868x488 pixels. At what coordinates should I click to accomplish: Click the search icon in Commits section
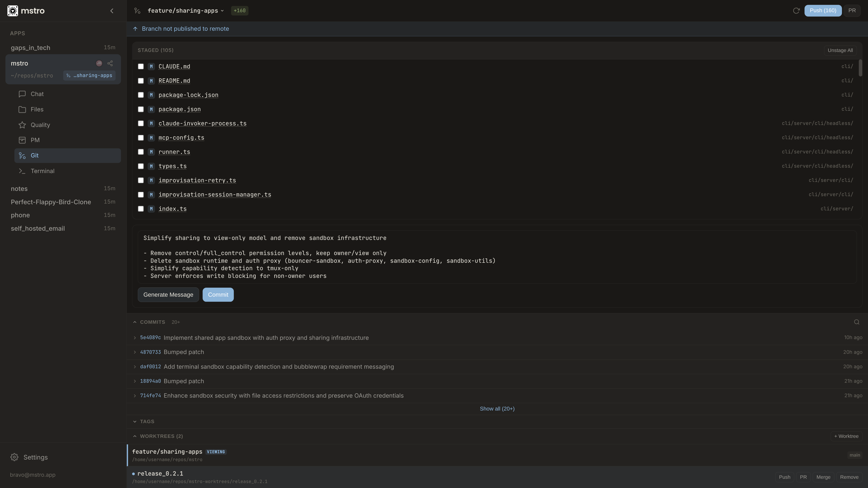pyautogui.click(x=856, y=322)
